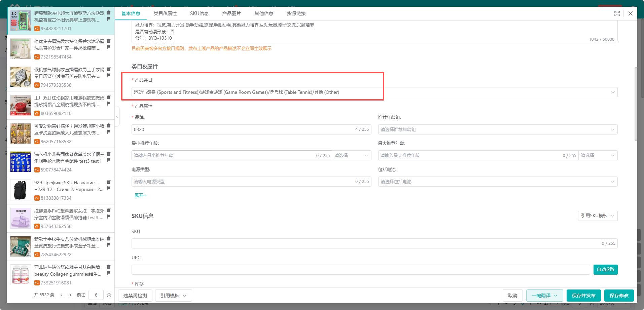Click the product description text area

[374, 32]
